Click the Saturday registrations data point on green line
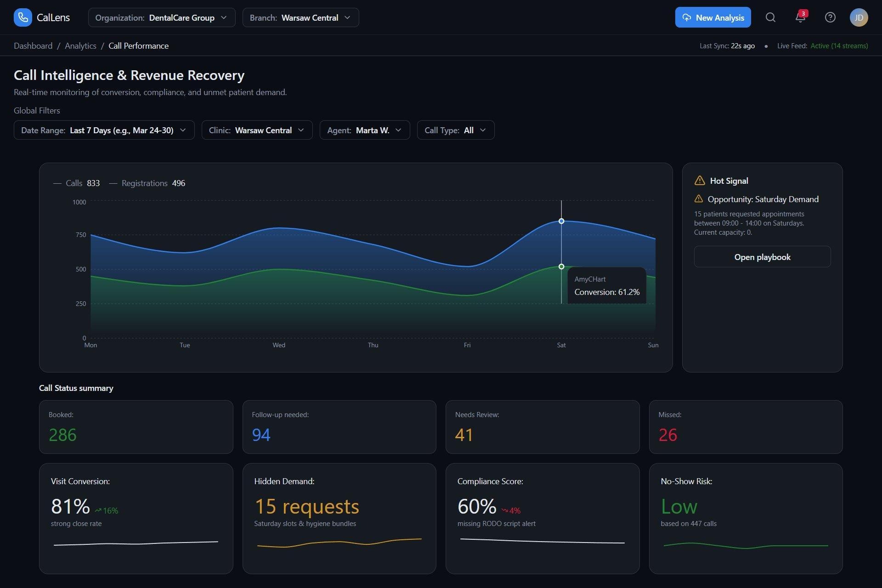The width and height of the screenshot is (882, 588). [561, 266]
